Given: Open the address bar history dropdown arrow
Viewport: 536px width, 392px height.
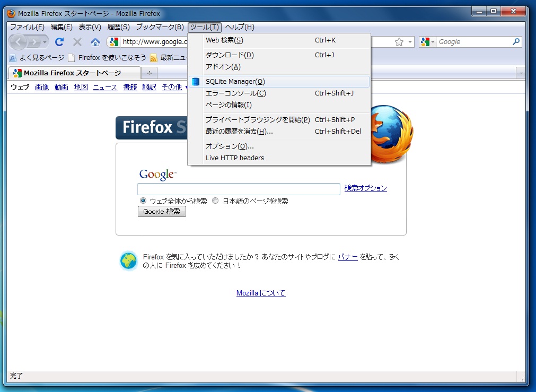Looking at the screenshot, I should coord(410,42).
